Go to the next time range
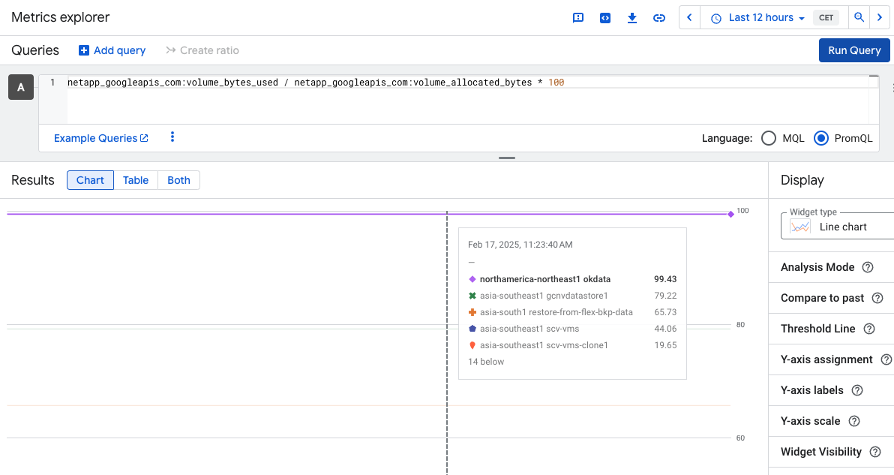Screen dimensions: 894x475 coord(880,18)
